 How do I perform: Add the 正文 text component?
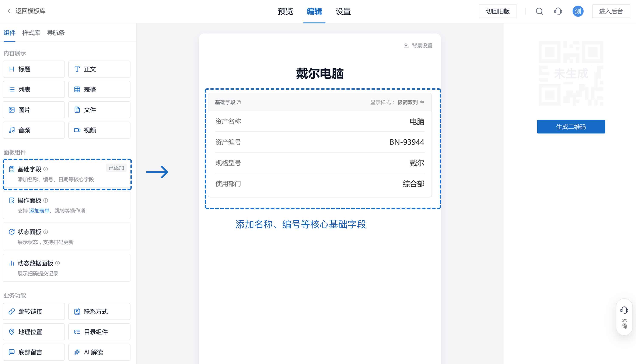coord(99,69)
